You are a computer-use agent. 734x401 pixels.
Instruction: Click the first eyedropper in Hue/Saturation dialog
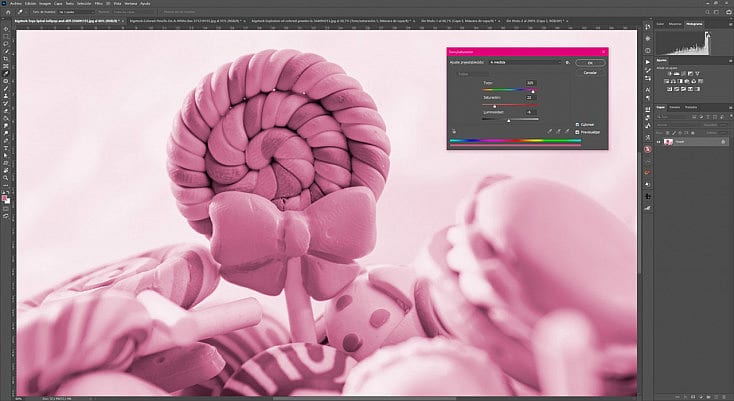tap(549, 130)
